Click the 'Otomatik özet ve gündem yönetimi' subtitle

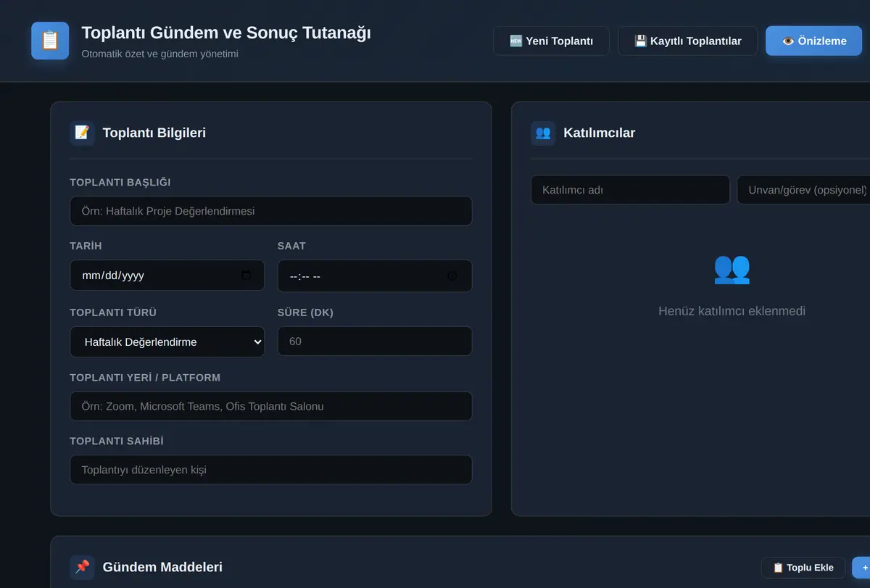(159, 54)
